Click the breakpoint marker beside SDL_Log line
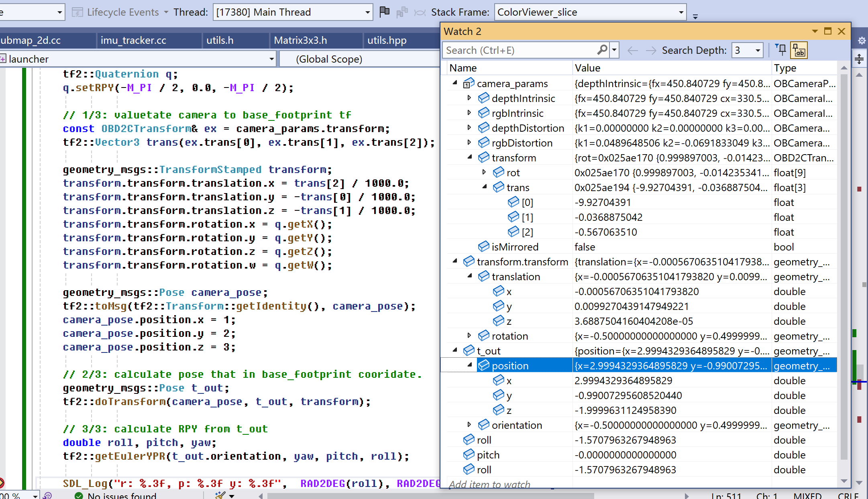The width and height of the screenshot is (868, 499). (2, 483)
